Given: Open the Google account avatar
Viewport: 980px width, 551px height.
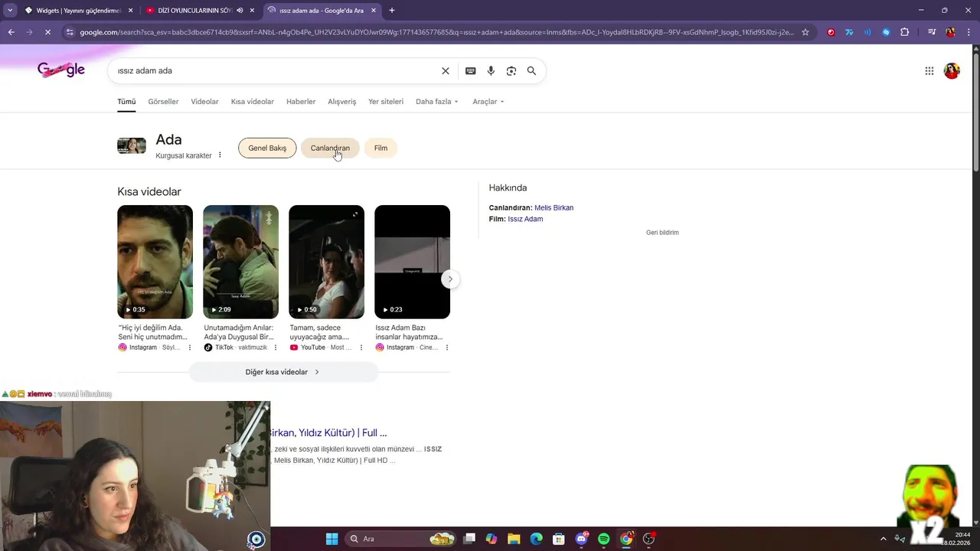Looking at the screenshot, I should [952, 70].
